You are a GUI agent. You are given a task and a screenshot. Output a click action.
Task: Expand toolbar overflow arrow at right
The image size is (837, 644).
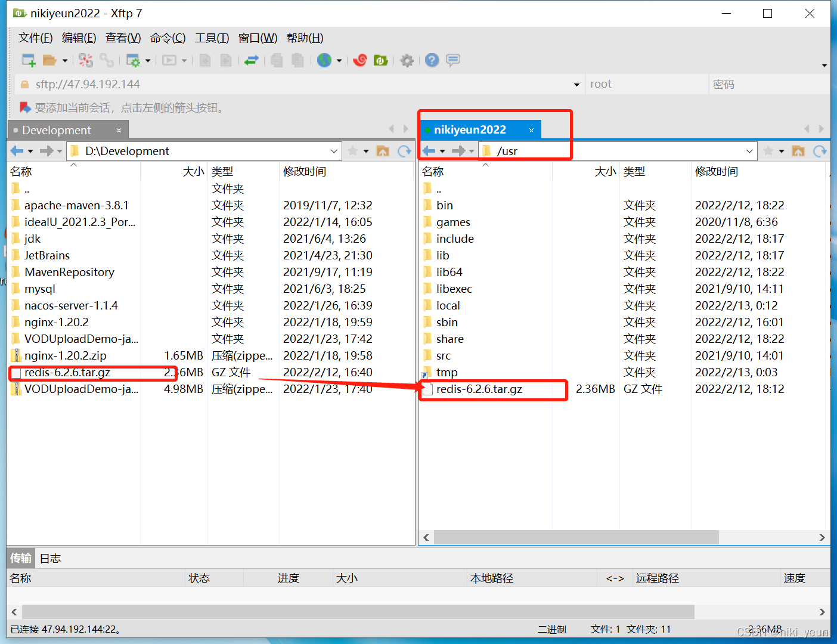click(x=824, y=65)
